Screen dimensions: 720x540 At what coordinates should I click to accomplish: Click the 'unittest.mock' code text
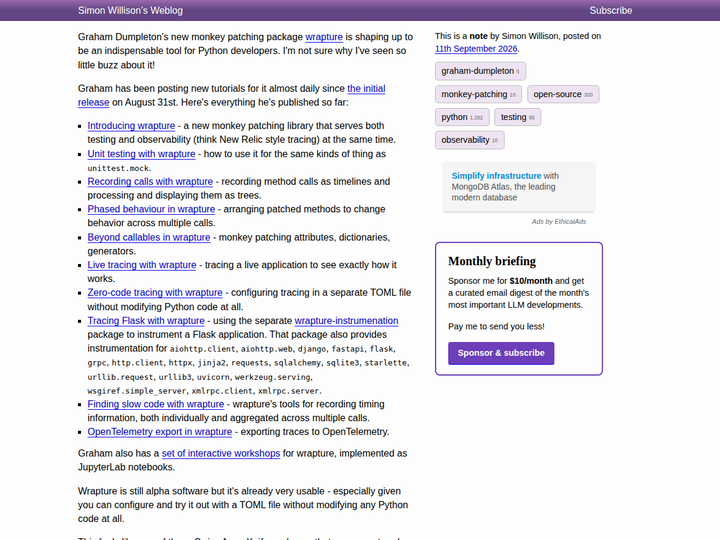118,168
